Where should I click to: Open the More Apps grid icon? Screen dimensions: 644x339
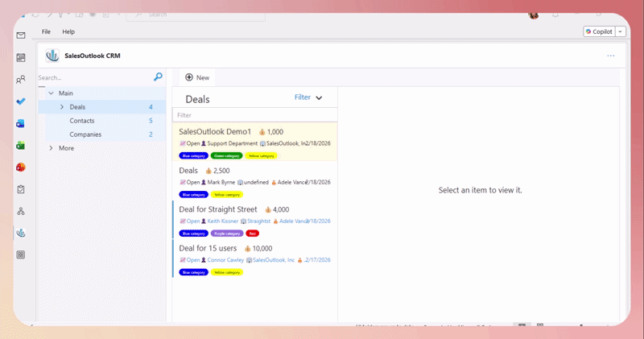pyautogui.click(x=21, y=254)
